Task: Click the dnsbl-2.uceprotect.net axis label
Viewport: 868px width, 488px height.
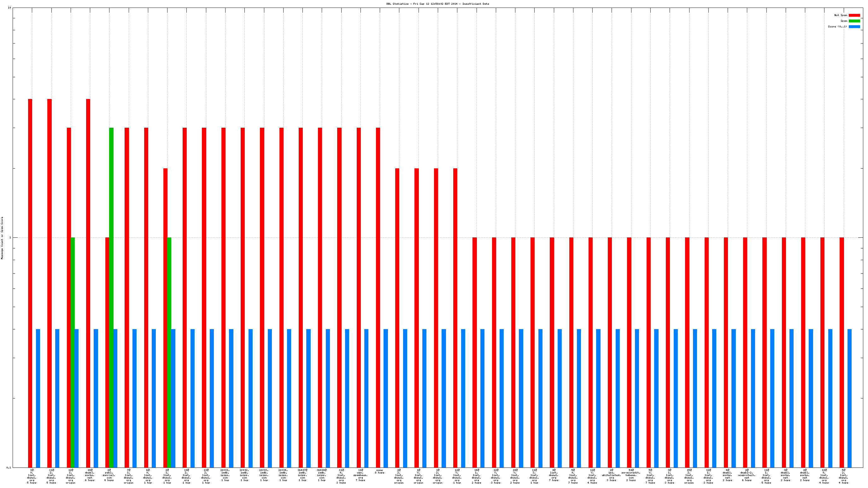Action: coord(747,475)
